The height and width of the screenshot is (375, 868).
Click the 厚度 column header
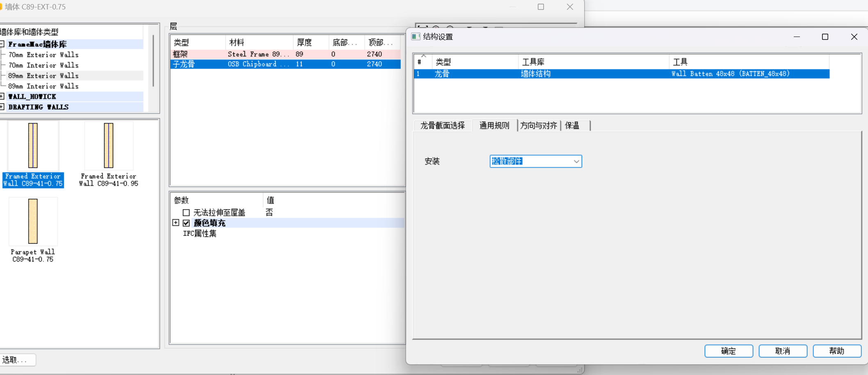(311, 42)
